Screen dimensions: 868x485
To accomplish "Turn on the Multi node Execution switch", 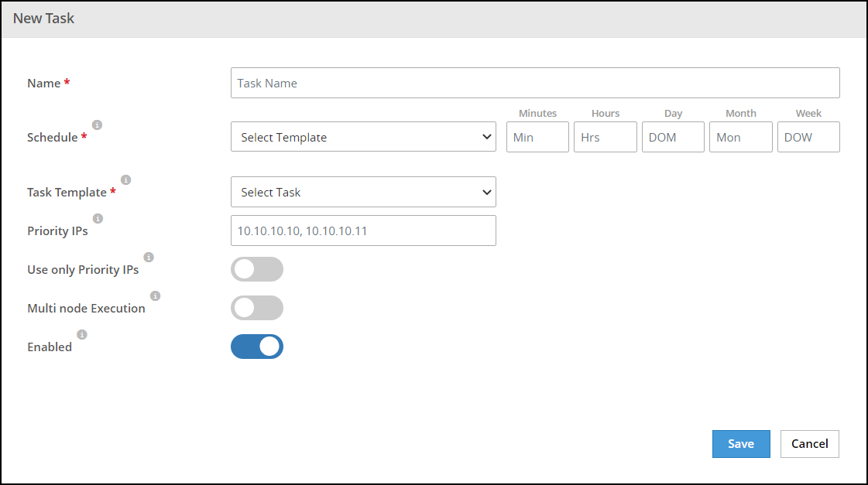I will tap(257, 308).
